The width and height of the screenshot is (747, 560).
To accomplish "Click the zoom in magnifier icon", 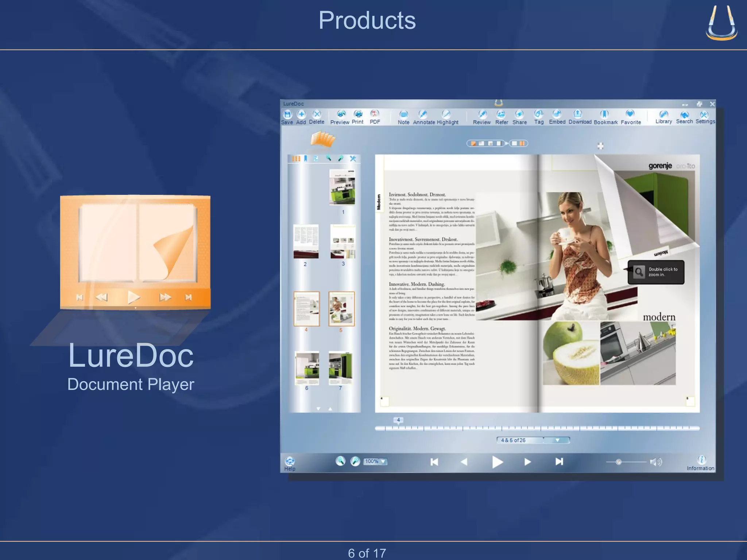I will pos(355,461).
